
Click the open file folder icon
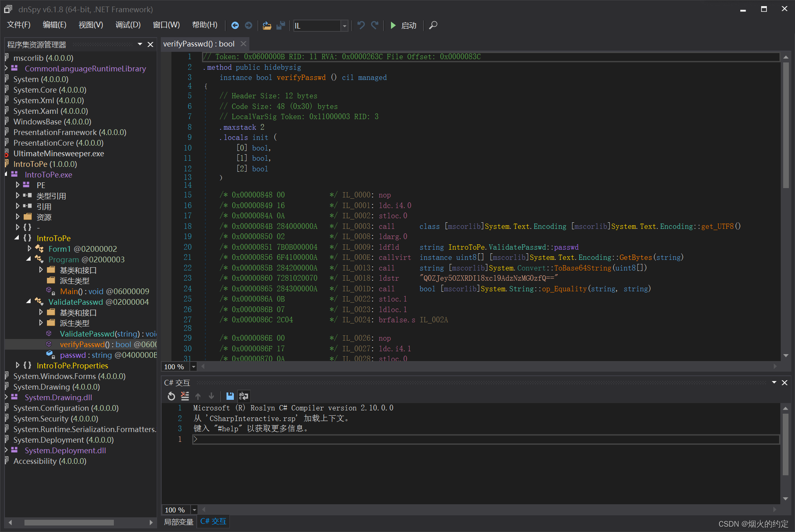coord(267,25)
